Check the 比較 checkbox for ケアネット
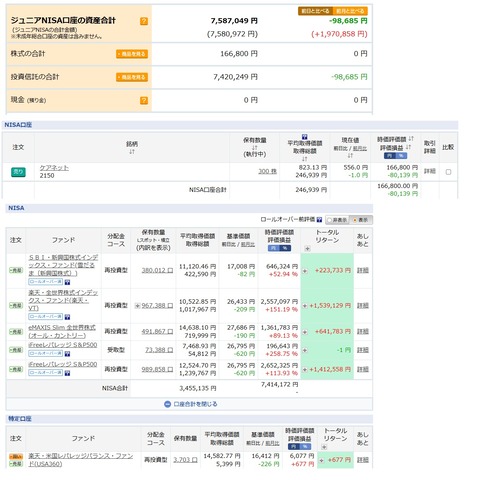Viewport: 480px width, 480px height. [448, 172]
